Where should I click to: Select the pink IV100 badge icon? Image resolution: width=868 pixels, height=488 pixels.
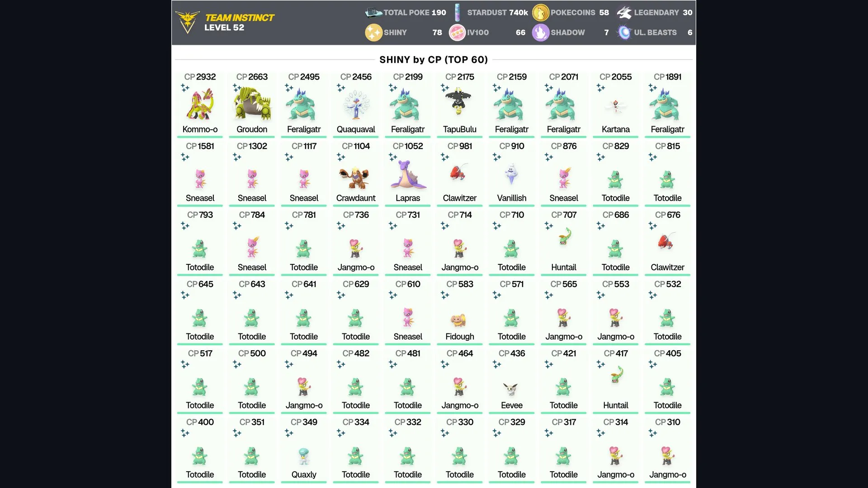click(457, 33)
